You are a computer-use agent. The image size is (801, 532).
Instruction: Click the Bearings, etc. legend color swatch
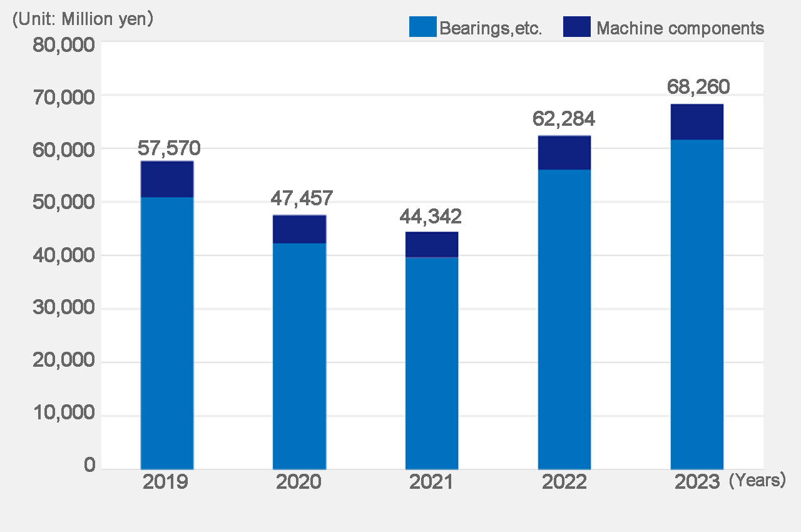422,27
